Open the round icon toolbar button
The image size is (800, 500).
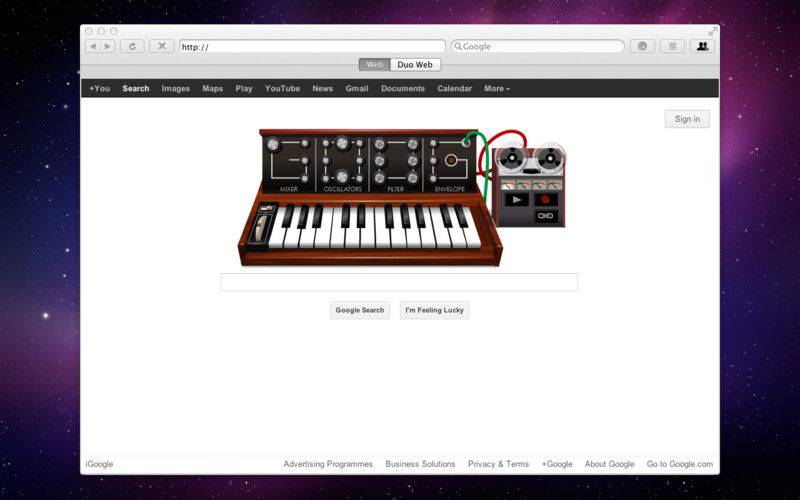[x=642, y=46]
